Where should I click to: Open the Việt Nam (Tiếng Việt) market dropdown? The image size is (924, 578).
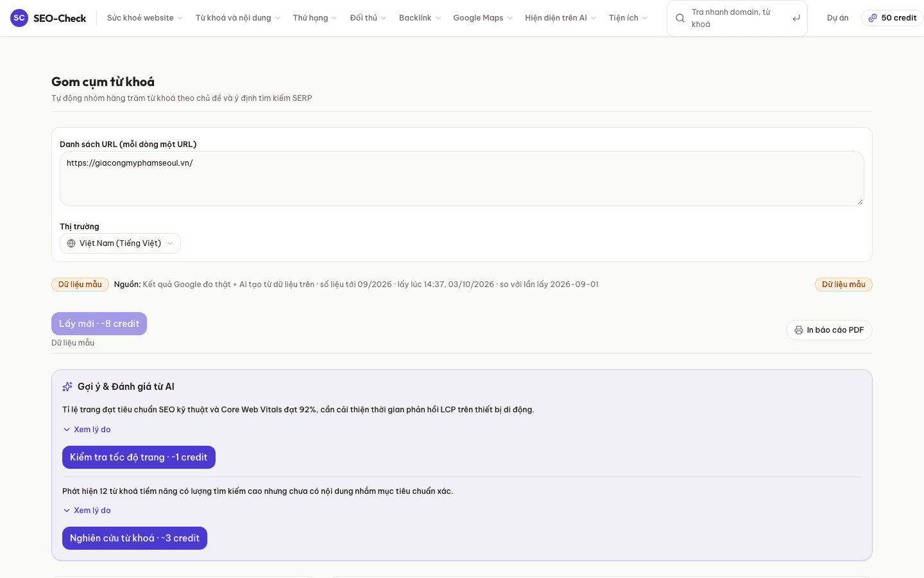point(120,243)
